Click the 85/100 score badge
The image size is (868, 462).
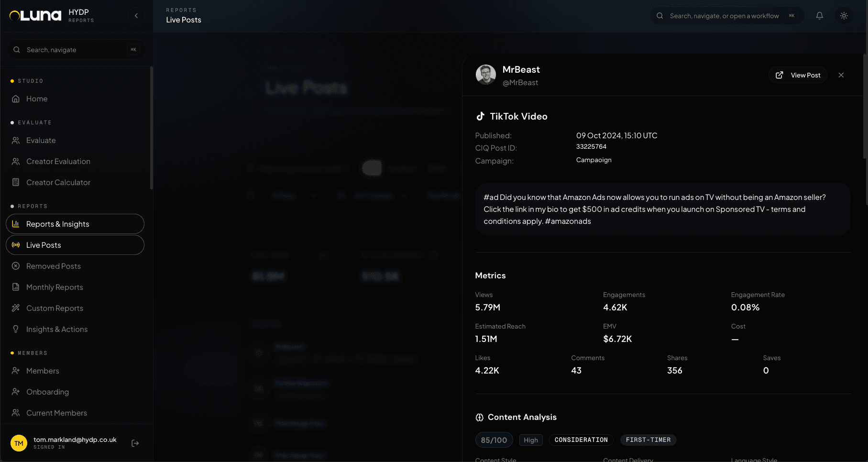tap(494, 440)
